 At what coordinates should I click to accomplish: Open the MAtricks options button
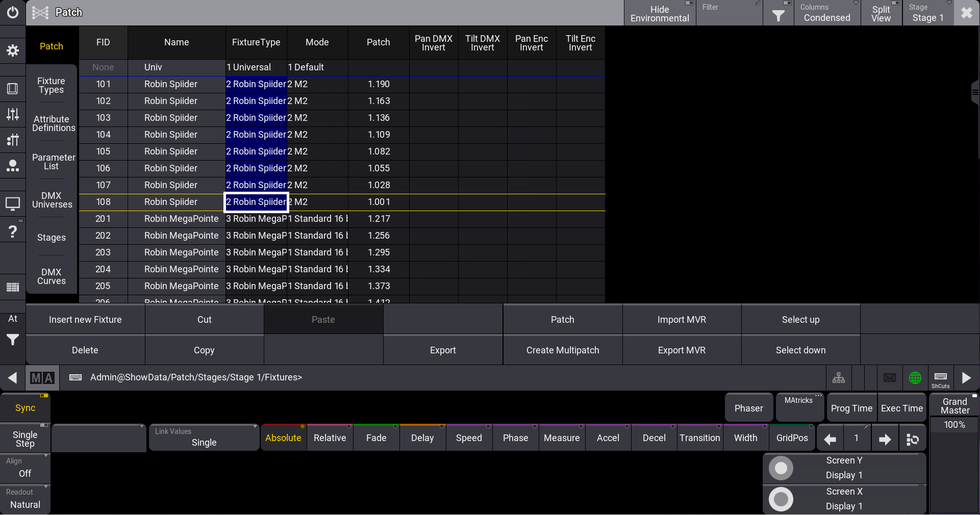coord(799,407)
